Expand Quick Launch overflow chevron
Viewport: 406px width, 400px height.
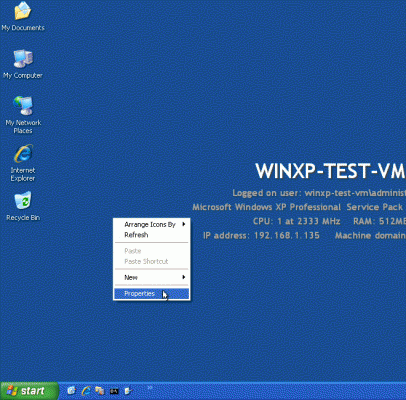tap(150, 387)
